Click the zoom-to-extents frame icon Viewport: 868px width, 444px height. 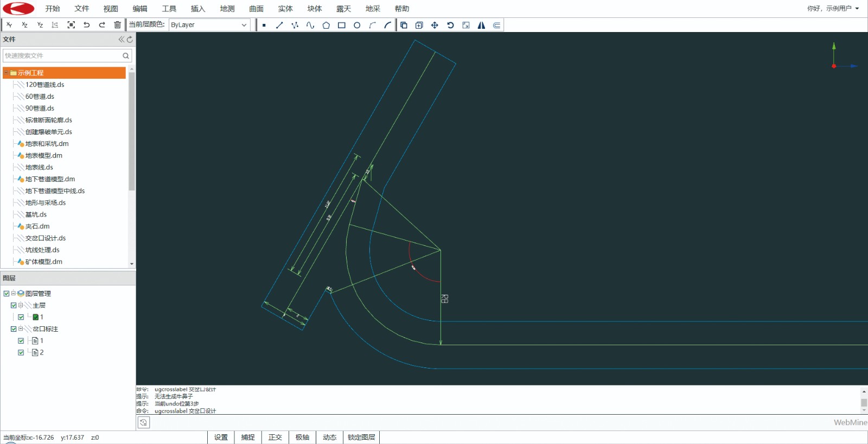pos(71,25)
